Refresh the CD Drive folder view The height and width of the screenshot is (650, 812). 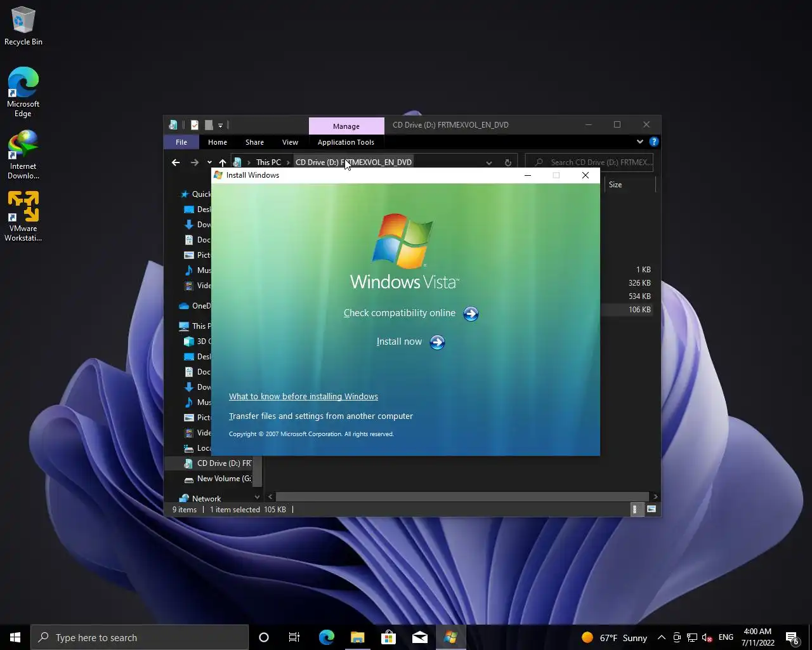[x=507, y=162]
